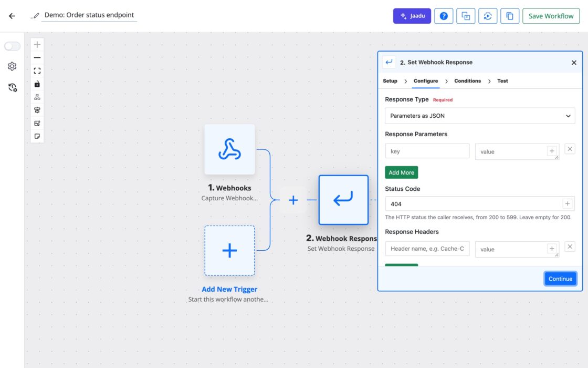Switch to the Conditions tab
The width and height of the screenshot is (588, 368).
pyautogui.click(x=467, y=81)
